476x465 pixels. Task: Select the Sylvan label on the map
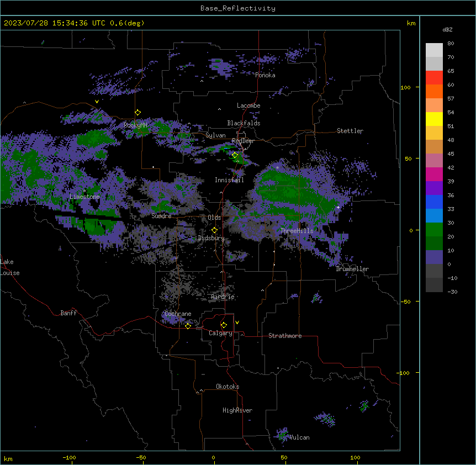coord(215,135)
